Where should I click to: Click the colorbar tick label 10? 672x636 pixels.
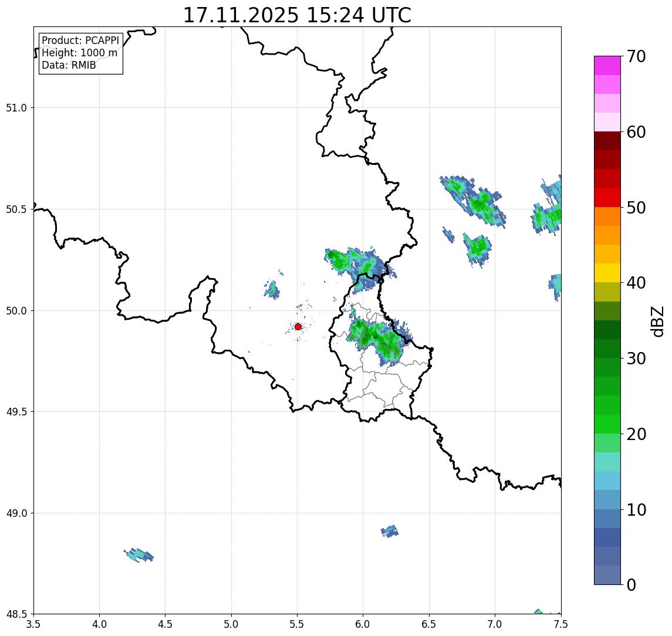pyautogui.click(x=636, y=510)
